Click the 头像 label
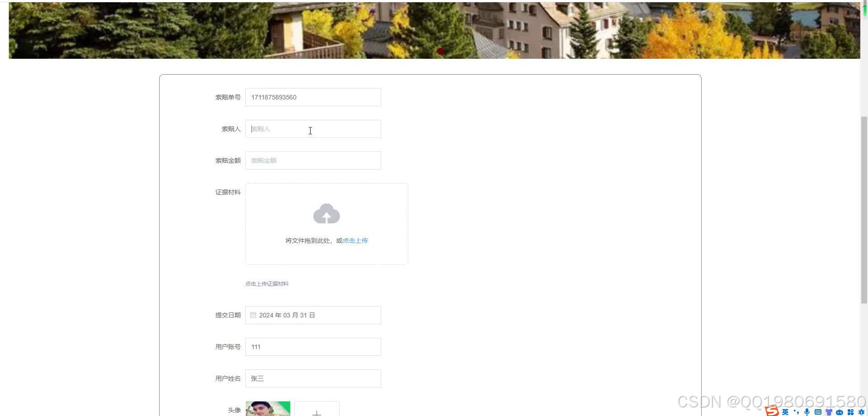868x416 pixels. 234,410
